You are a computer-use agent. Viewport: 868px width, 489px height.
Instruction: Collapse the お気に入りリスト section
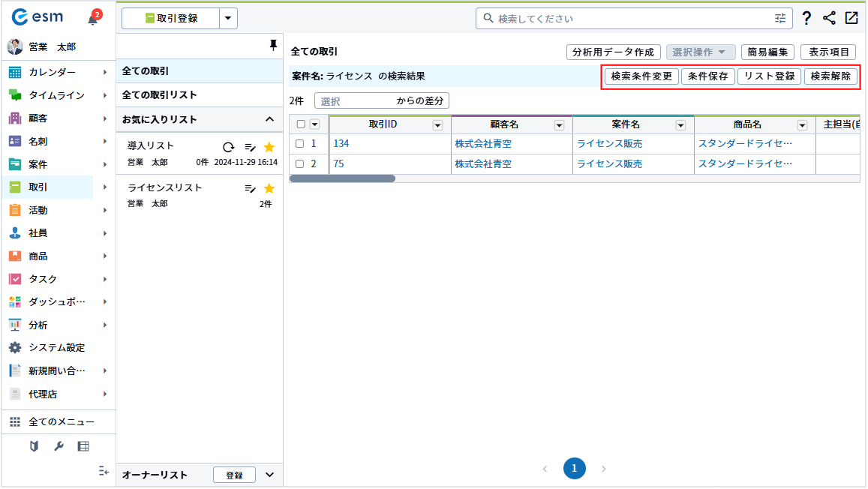pyautogui.click(x=269, y=120)
